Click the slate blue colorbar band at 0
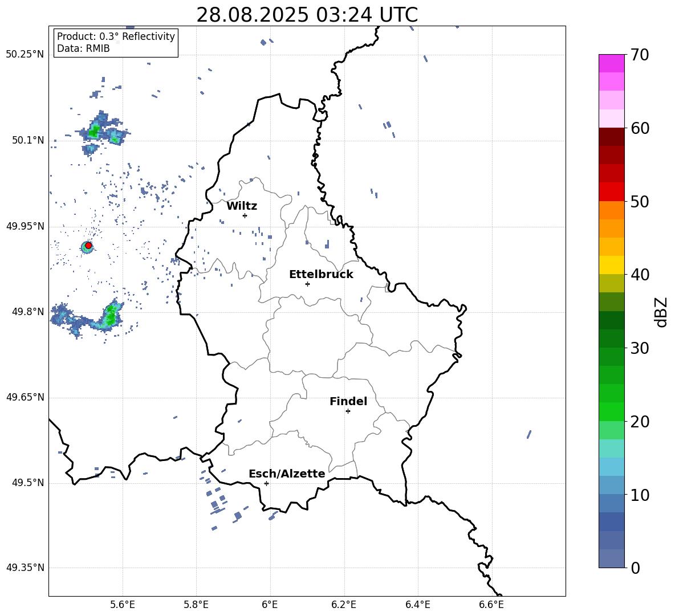The width and height of the screenshot is (675, 616). pyautogui.click(x=612, y=558)
